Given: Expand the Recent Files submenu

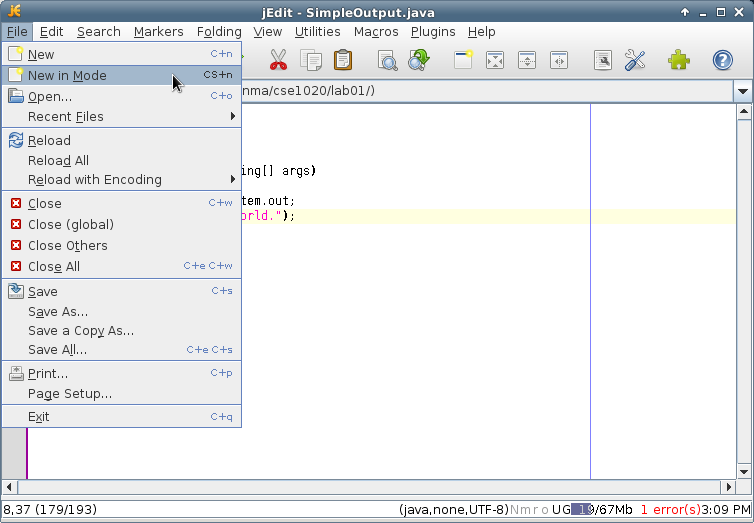Looking at the screenshot, I should coord(122,117).
